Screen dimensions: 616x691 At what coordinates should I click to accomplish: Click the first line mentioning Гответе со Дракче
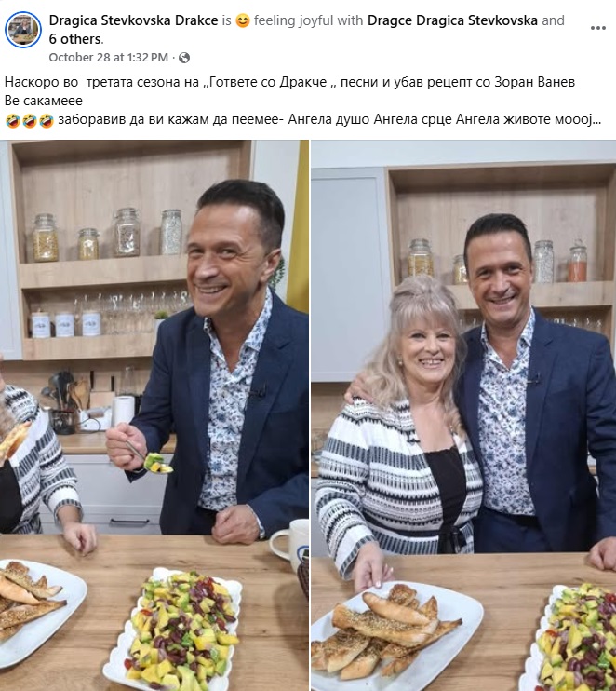pos(289,82)
